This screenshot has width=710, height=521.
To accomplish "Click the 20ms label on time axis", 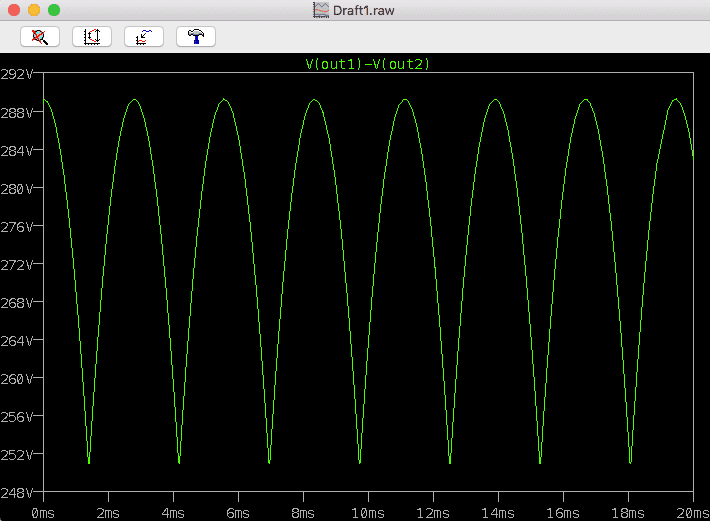I will pyautogui.click(x=691, y=511).
